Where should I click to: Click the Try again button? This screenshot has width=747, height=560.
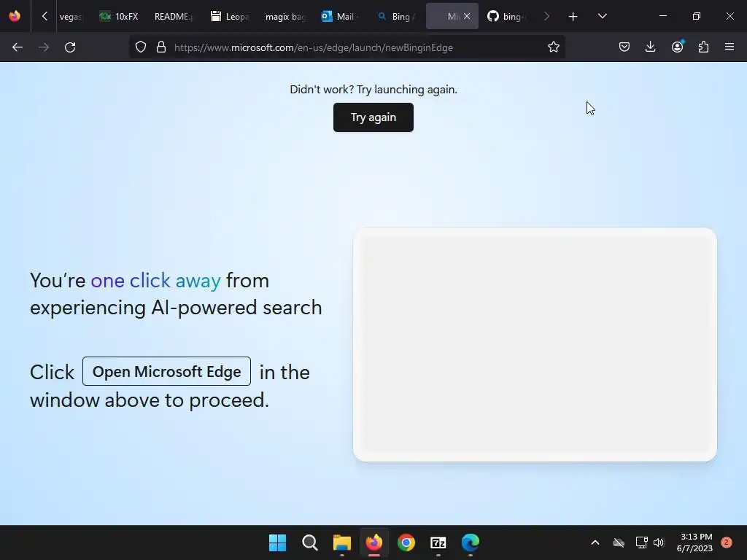pyautogui.click(x=373, y=117)
